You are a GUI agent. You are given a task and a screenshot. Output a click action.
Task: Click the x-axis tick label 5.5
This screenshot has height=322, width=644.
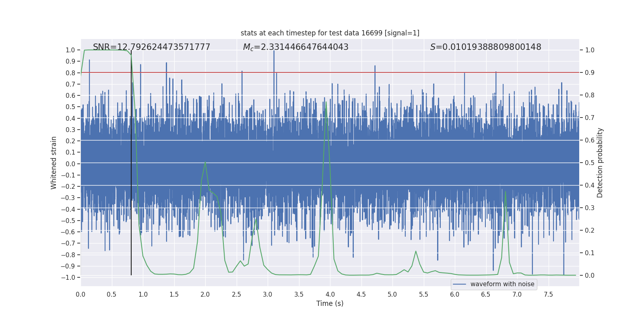[x=423, y=295]
